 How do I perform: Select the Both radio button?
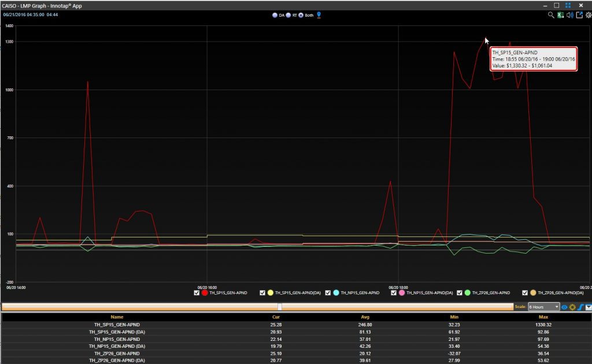301,16
